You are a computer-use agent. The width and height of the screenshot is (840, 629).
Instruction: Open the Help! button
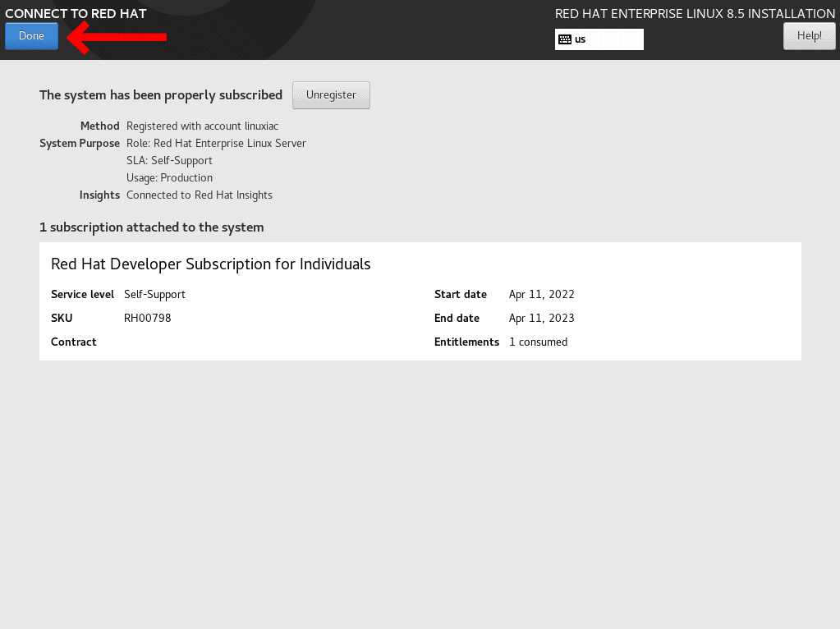click(x=809, y=36)
